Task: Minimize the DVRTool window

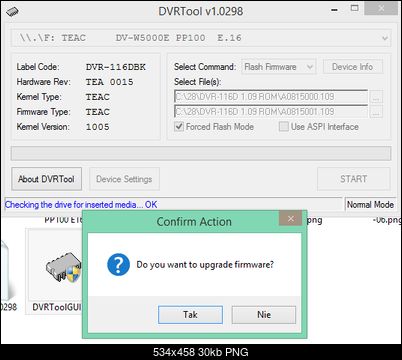Action: tap(334, 10)
